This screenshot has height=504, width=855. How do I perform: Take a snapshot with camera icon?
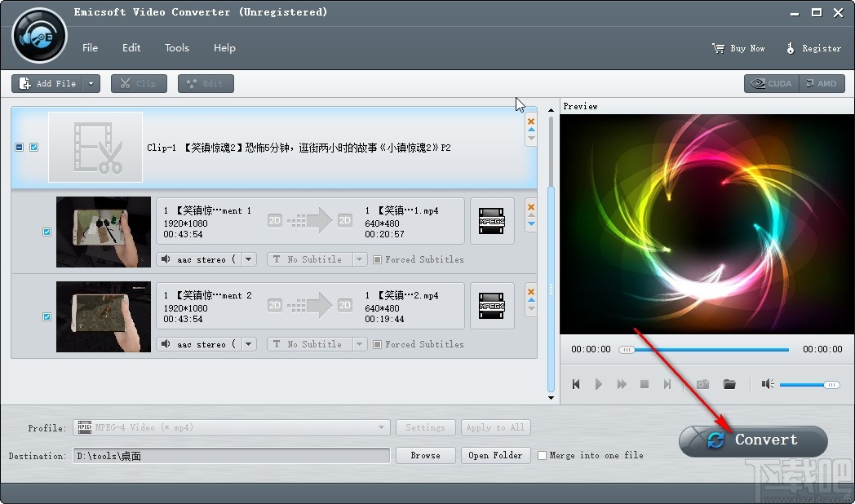point(703,384)
